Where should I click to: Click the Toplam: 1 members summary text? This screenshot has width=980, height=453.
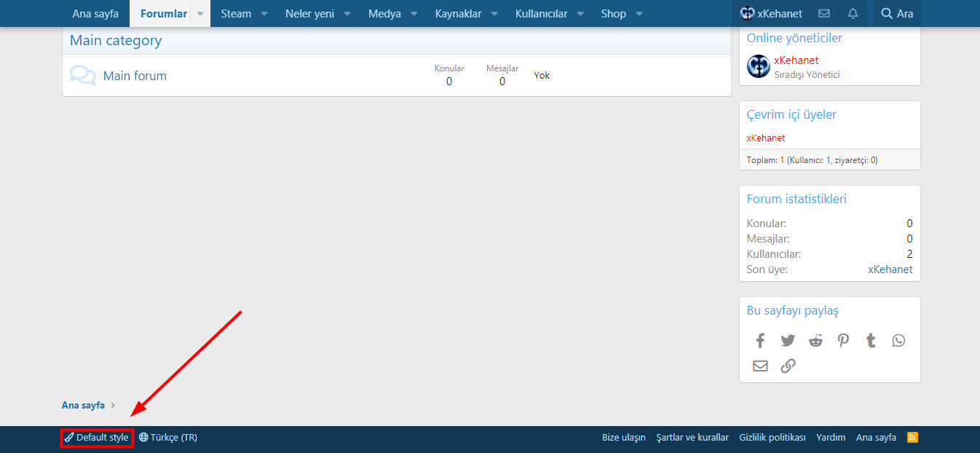coord(812,160)
